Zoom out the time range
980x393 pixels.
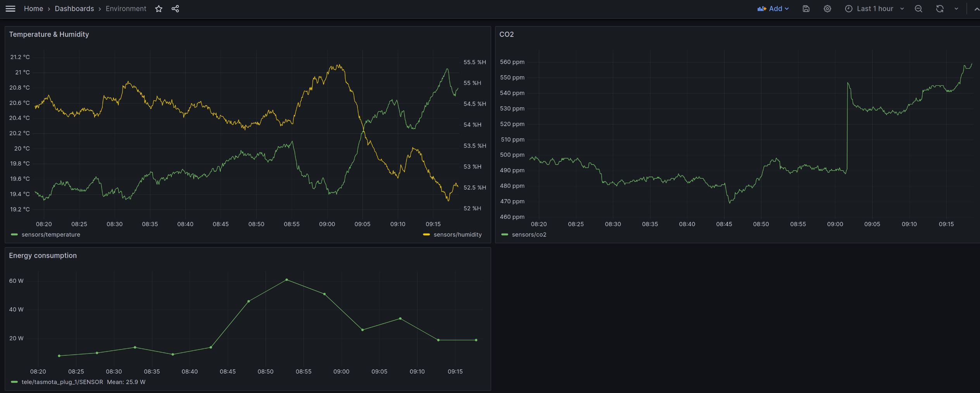(918, 9)
